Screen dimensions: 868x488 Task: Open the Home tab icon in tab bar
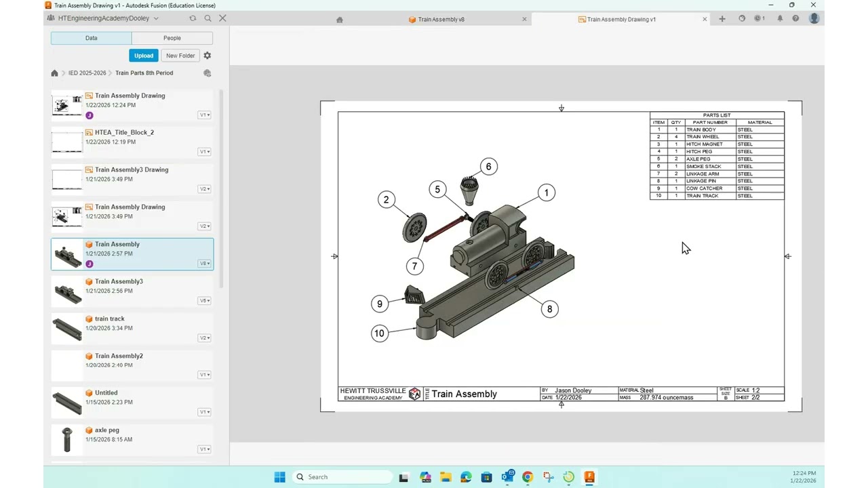pyautogui.click(x=340, y=20)
